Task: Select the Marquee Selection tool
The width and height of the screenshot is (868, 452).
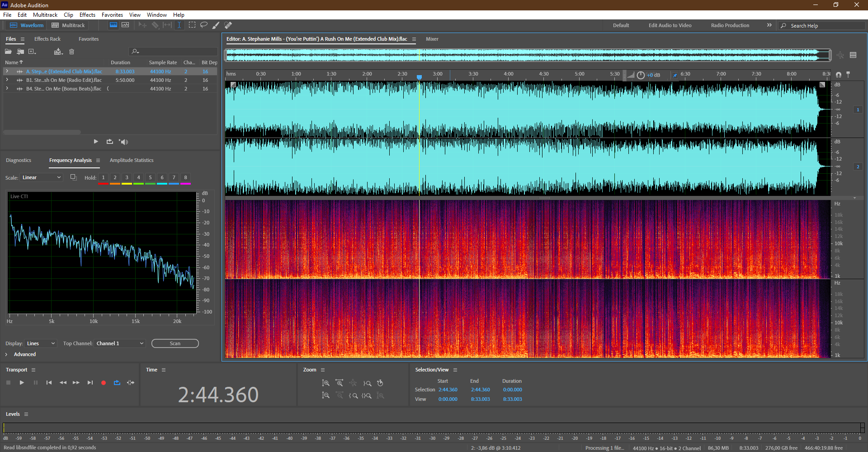Action: pyautogui.click(x=192, y=25)
